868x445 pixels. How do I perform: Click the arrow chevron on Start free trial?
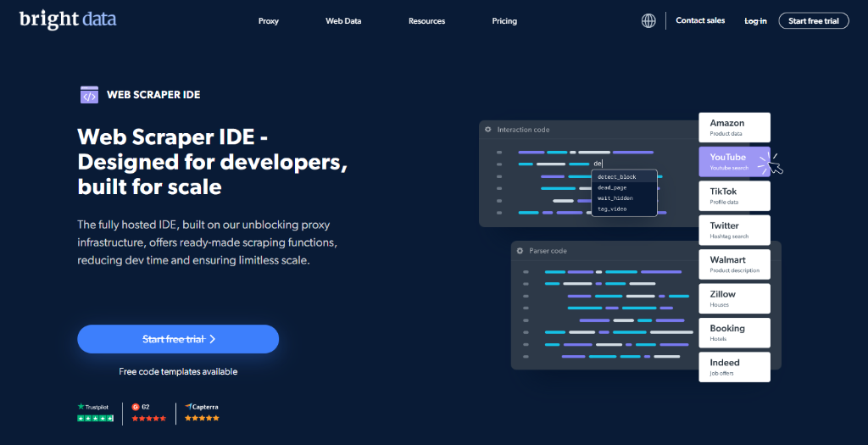pyautogui.click(x=213, y=339)
